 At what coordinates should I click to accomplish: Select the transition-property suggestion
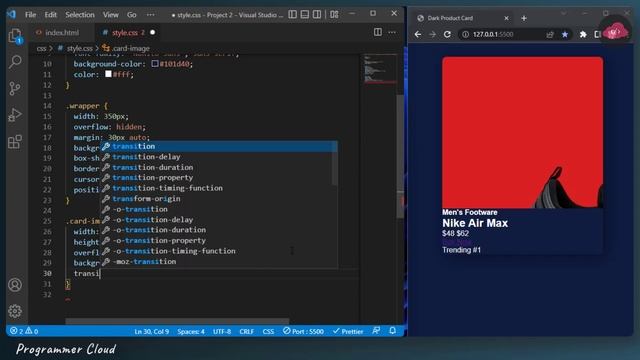point(218,178)
